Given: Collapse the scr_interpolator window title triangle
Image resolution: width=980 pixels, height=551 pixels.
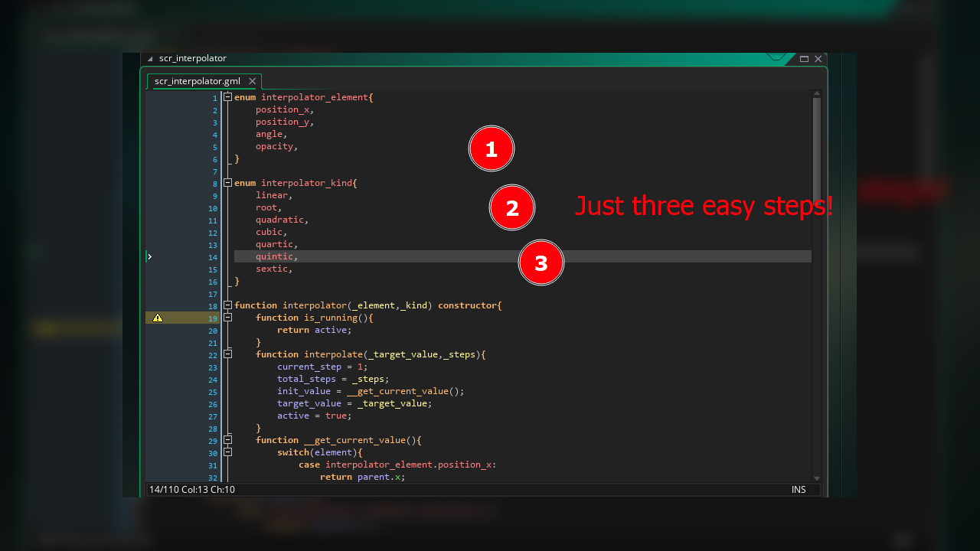Looking at the screenshot, I should [150, 59].
